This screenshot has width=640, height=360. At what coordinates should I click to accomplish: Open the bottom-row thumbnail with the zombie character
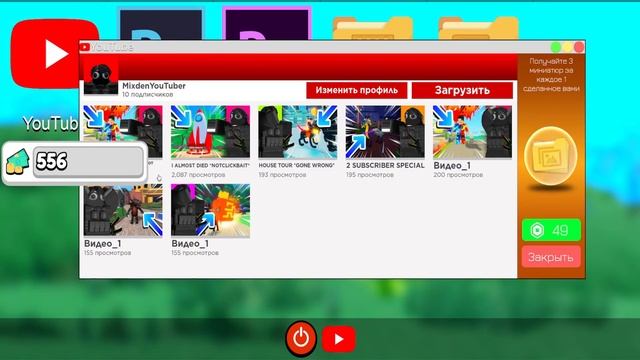[123, 210]
